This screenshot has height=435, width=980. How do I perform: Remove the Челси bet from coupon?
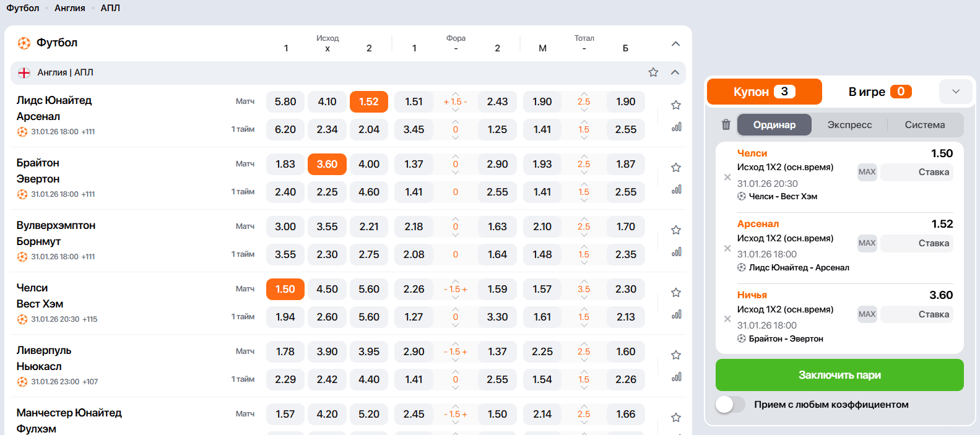727,177
